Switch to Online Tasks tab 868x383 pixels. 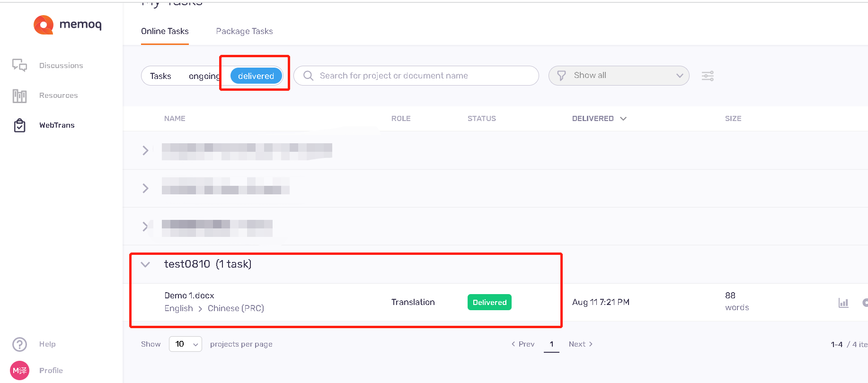[165, 31]
